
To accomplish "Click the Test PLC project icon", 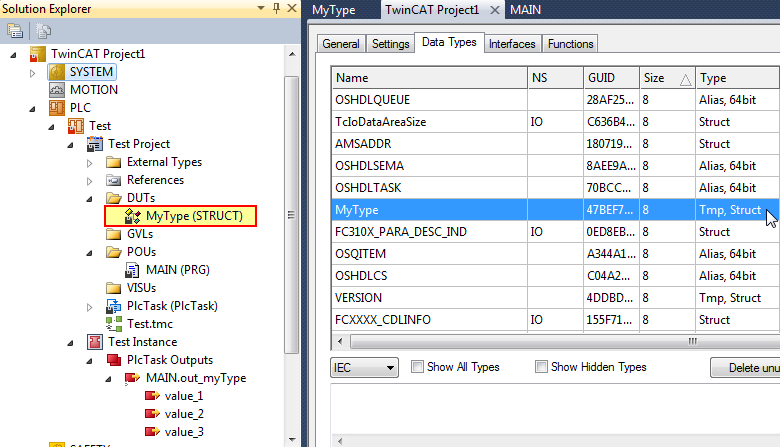I will tap(76, 126).
